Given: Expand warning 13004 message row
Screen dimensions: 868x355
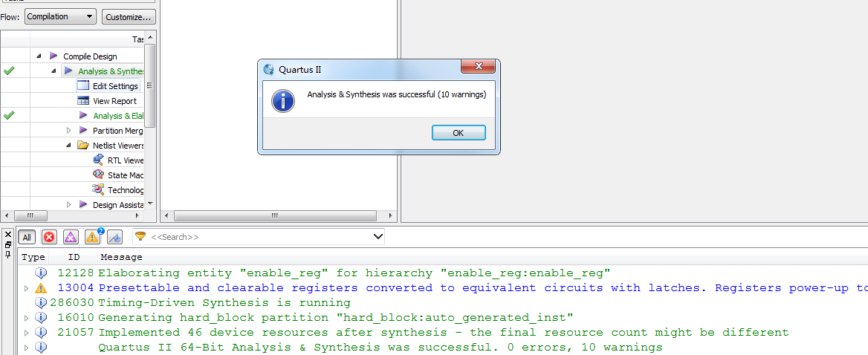Looking at the screenshot, I should click(26, 288).
